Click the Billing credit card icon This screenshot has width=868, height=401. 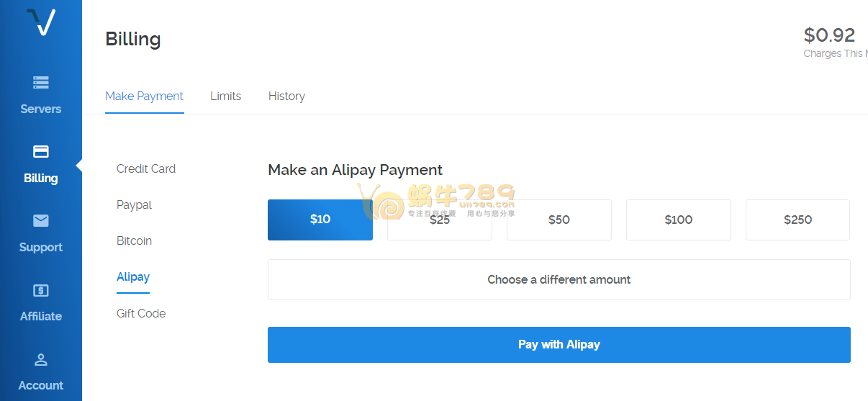pos(41,151)
